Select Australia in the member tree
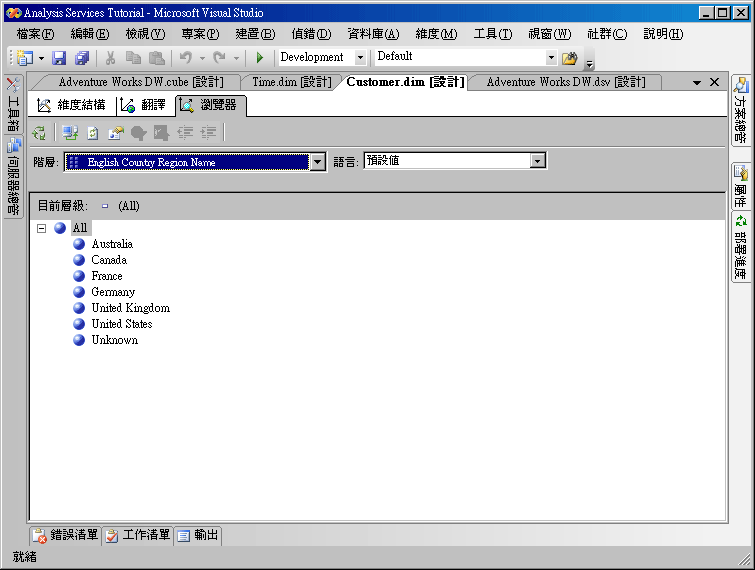Screen dimensions: 755x570 [x=112, y=244]
